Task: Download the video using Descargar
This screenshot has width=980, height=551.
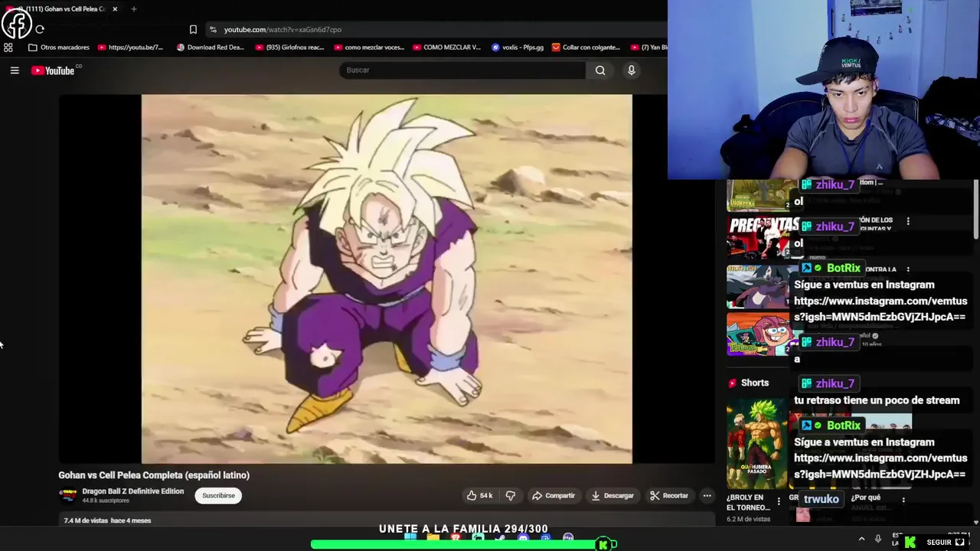Action: point(612,496)
